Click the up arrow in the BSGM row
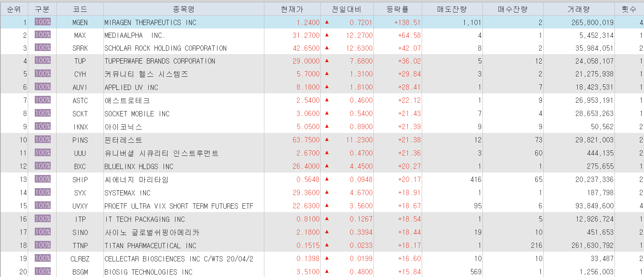Screen dimensions: 644x277 [327, 271]
